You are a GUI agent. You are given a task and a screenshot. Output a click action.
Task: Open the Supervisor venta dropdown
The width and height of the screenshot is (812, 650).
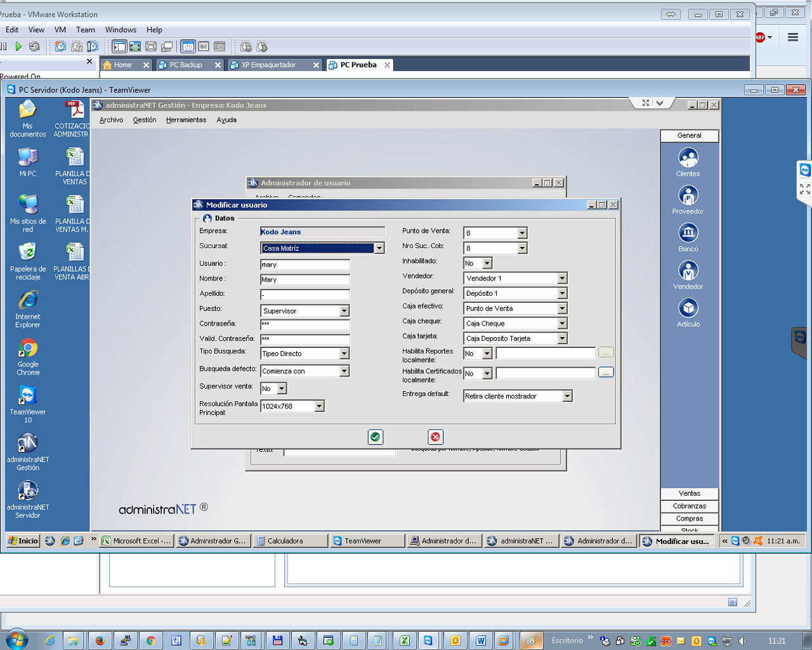point(282,388)
